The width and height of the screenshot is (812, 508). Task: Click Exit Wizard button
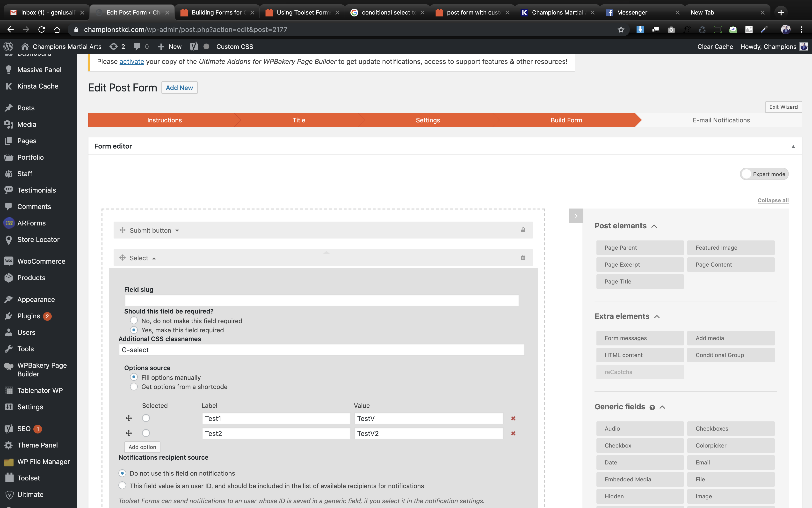point(783,107)
